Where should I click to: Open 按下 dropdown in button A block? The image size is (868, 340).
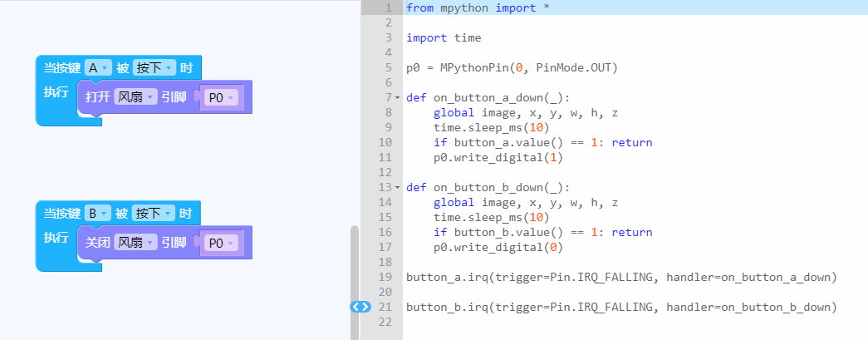(x=154, y=67)
